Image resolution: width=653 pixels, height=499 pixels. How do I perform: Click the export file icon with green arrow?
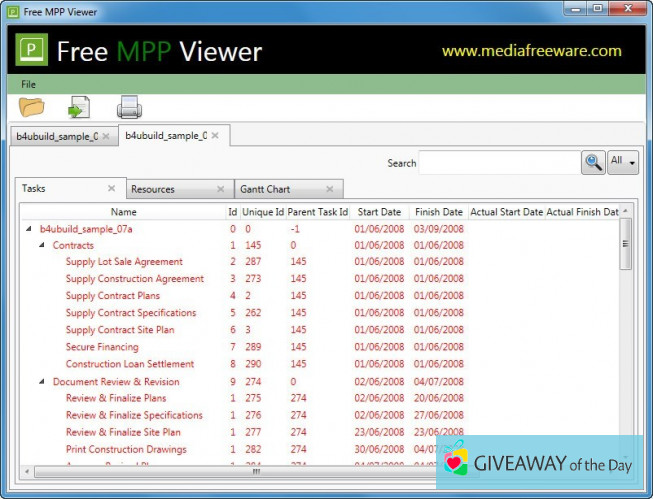(79, 106)
